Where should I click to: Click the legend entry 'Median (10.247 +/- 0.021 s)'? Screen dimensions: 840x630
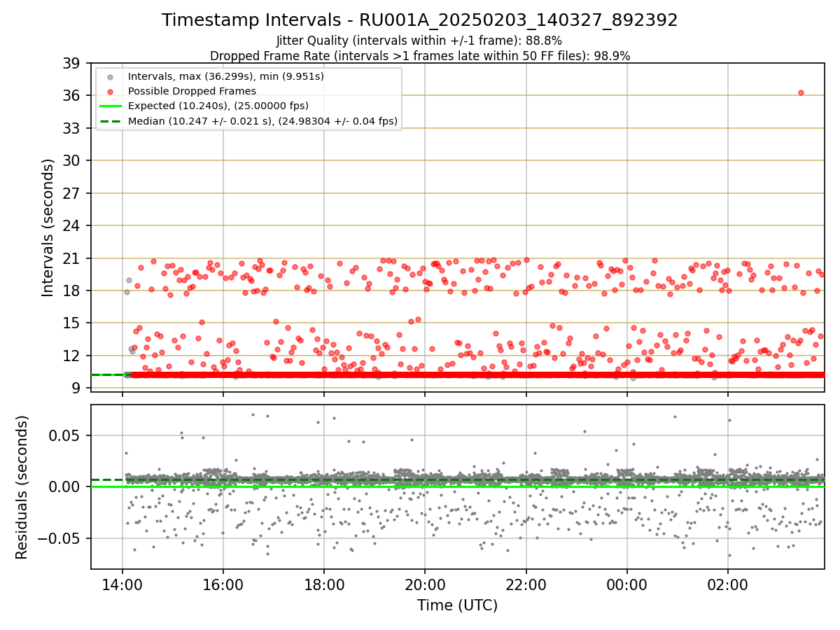click(263, 121)
